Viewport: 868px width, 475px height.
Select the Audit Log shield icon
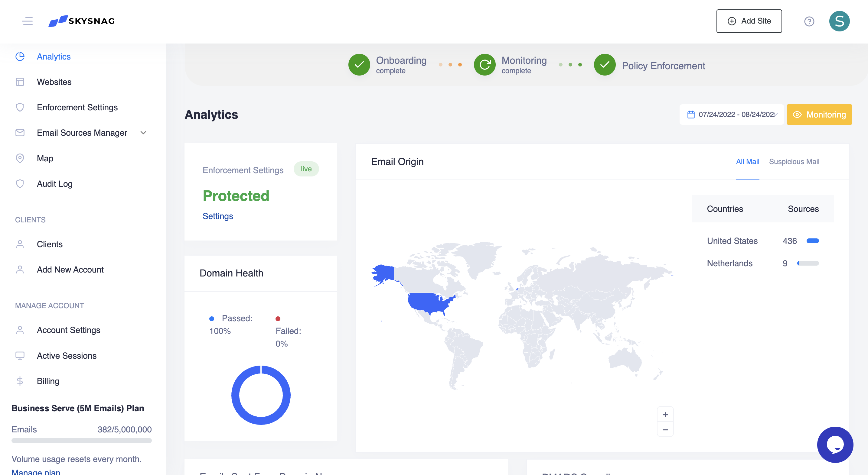coord(20,184)
